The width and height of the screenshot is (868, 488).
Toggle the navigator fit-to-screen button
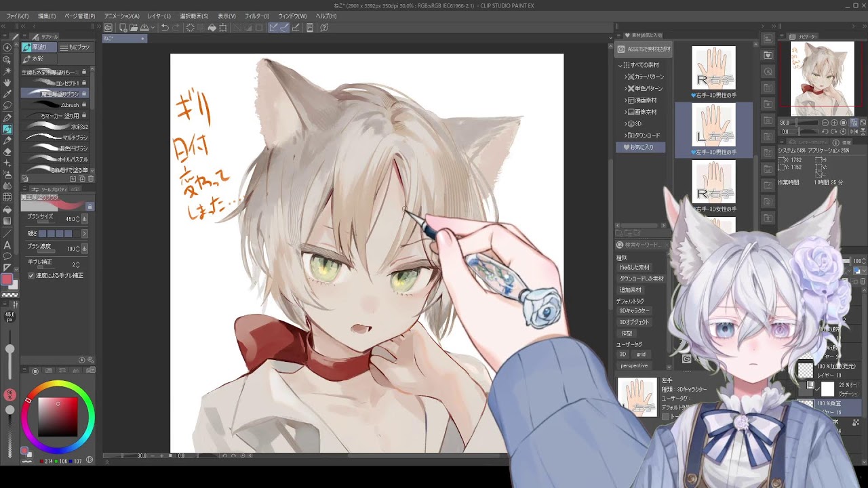855,123
